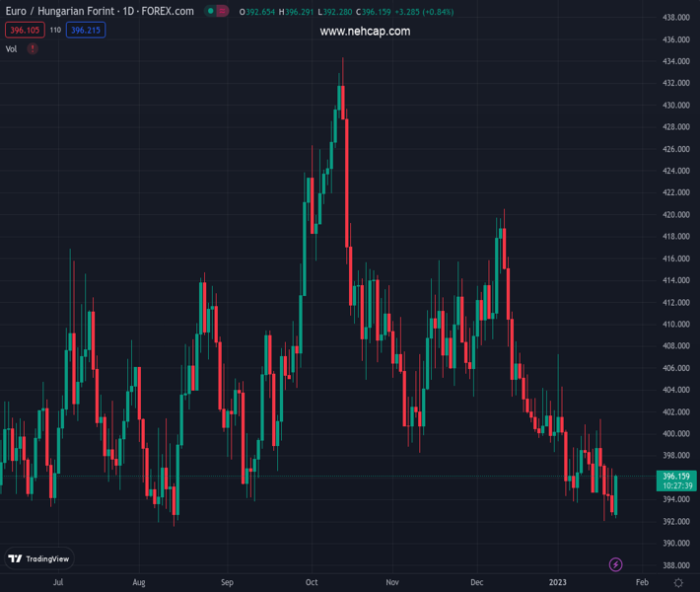700x592 pixels.
Task: Select the Vol indicator label
Action: pyautogui.click(x=12, y=48)
